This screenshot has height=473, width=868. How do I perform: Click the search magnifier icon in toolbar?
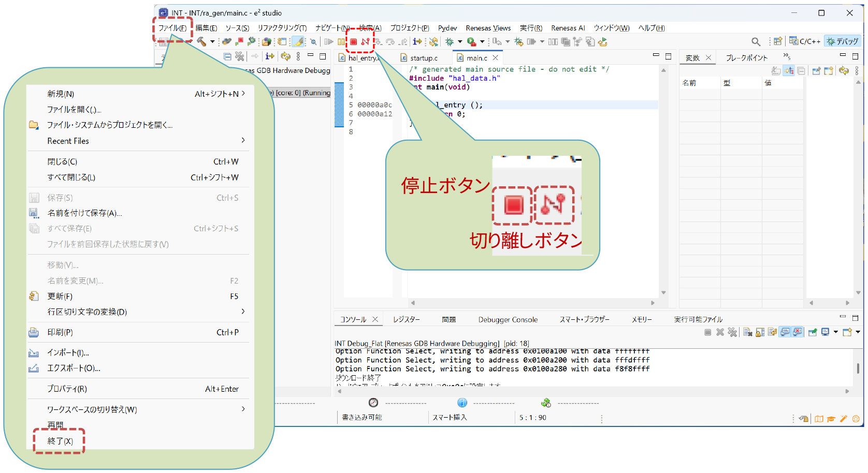pos(756,42)
